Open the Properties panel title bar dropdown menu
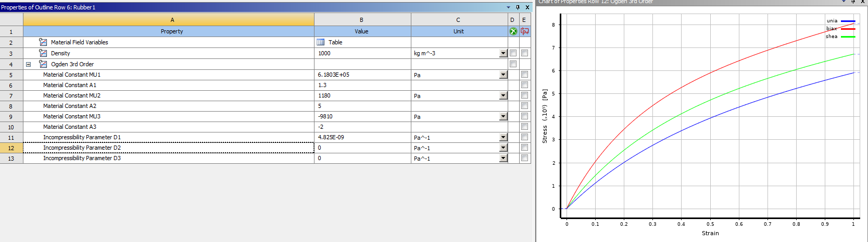868x242 pixels. pos(508,7)
